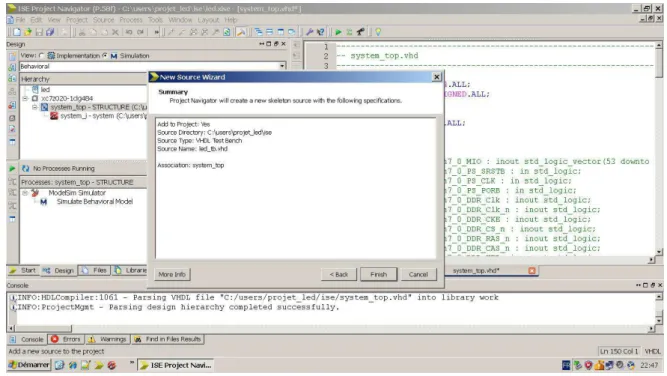Screen dimensions: 667x376
Task: Click the wrench icon in the toolbar
Action: click(309, 32)
